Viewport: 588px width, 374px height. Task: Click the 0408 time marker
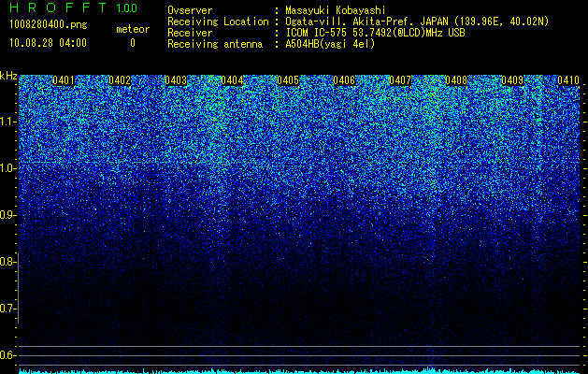pyautogui.click(x=456, y=80)
